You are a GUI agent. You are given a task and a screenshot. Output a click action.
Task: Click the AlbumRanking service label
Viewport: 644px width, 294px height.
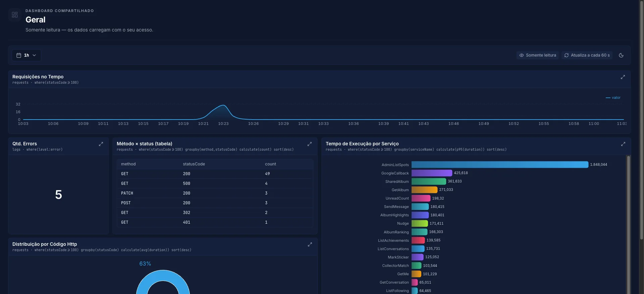click(396, 232)
